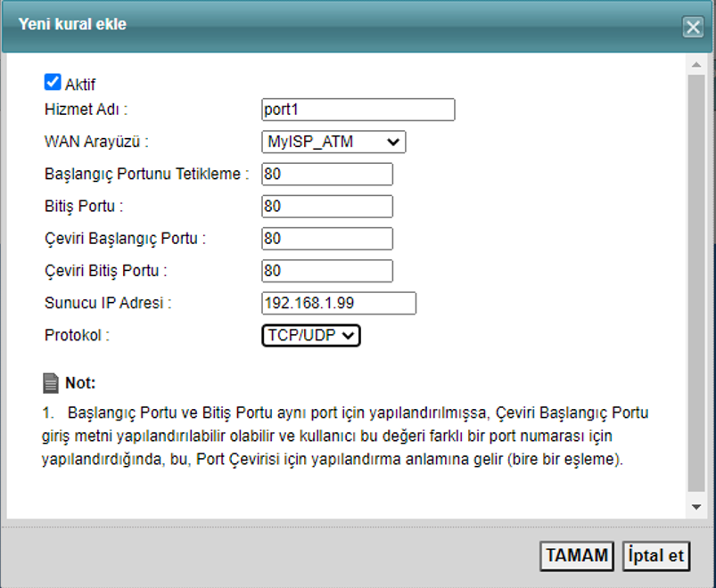
Task: Open the WAN Arayüzü dropdown
Action: tap(333, 142)
